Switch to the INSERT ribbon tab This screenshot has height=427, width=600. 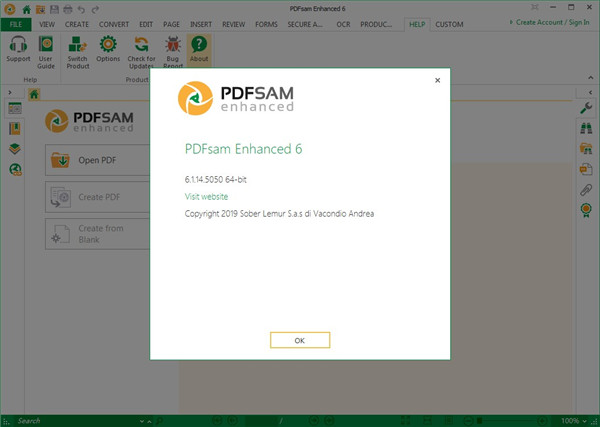point(201,24)
